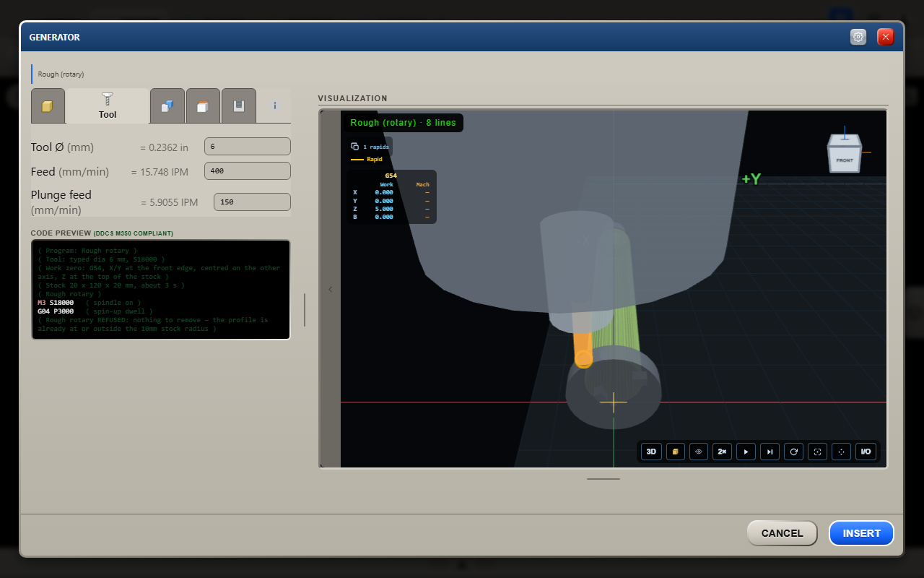924x578 pixels.
Task: Click the green +Y axis label
Action: click(751, 179)
